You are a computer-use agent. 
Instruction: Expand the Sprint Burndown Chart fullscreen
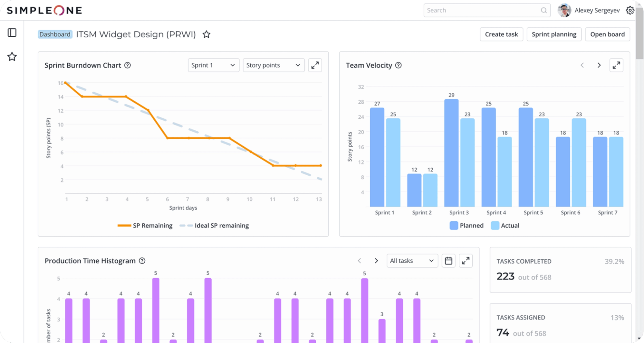point(315,65)
